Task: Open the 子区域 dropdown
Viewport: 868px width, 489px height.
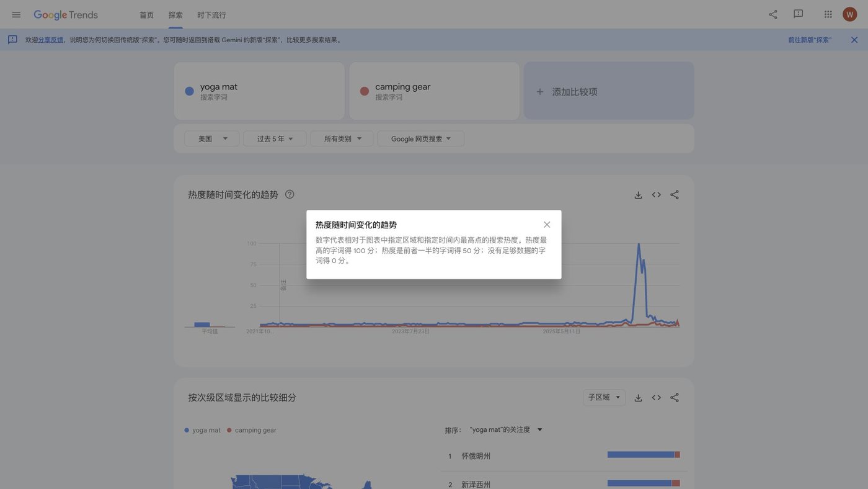Action: [604, 398]
